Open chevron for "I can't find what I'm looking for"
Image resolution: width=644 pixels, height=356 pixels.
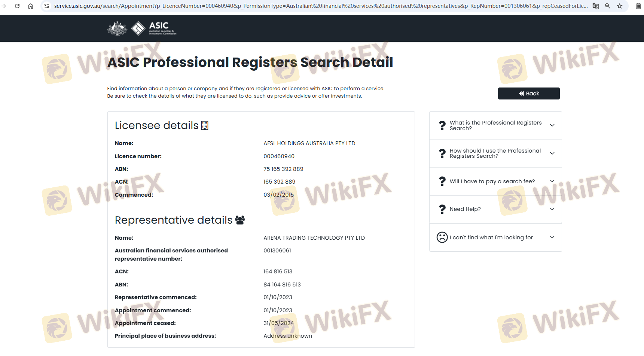coord(552,237)
